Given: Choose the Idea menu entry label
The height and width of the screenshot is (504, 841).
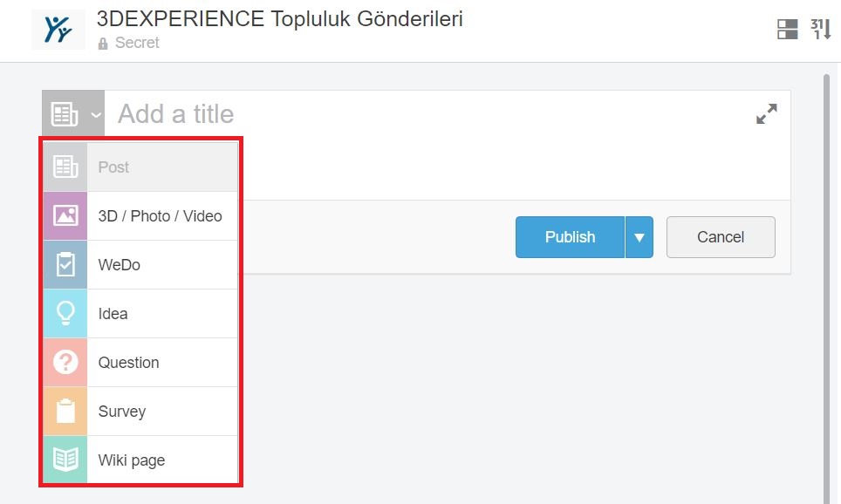Looking at the screenshot, I should tap(113, 314).
